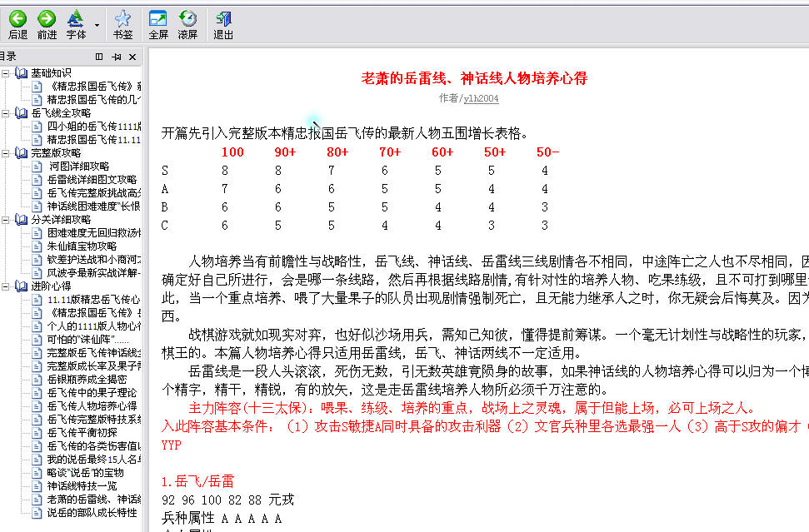This screenshot has width=809, height=532.
Task: Exit the reader via 退出 icon
Action: [223, 19]
